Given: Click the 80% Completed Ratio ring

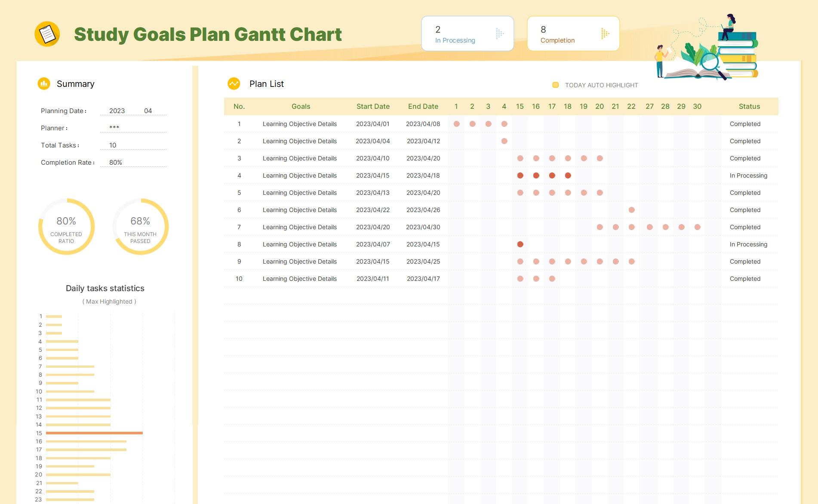Looking at the screenshot, I should tap(66, 227).
